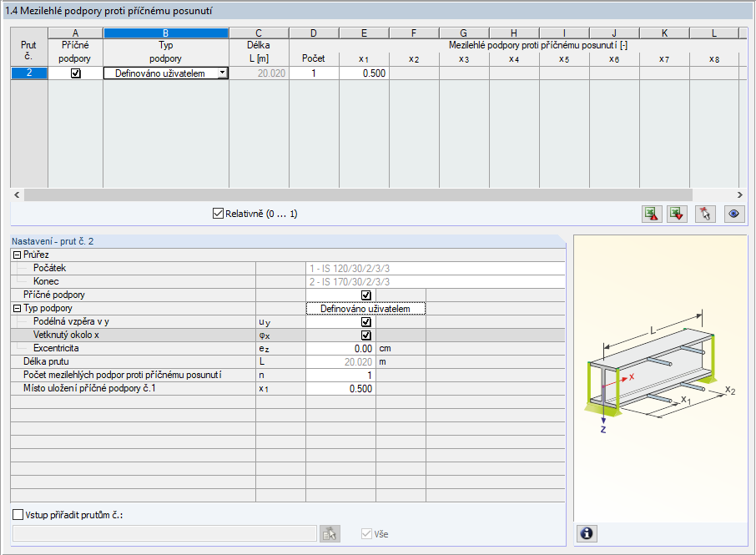The height and width of the screenshot is (555, 756).
Task: Select the column E header
Action: click(x=364, y=33)
